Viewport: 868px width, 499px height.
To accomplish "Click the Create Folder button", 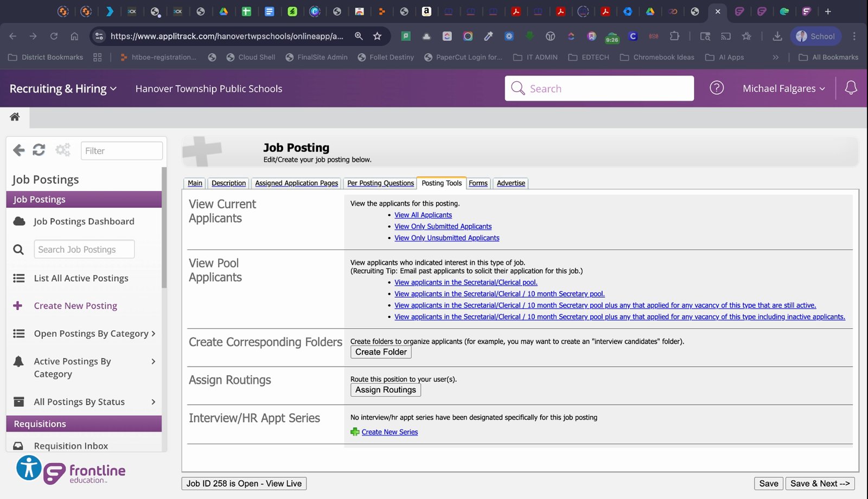I will click(381, 352).
